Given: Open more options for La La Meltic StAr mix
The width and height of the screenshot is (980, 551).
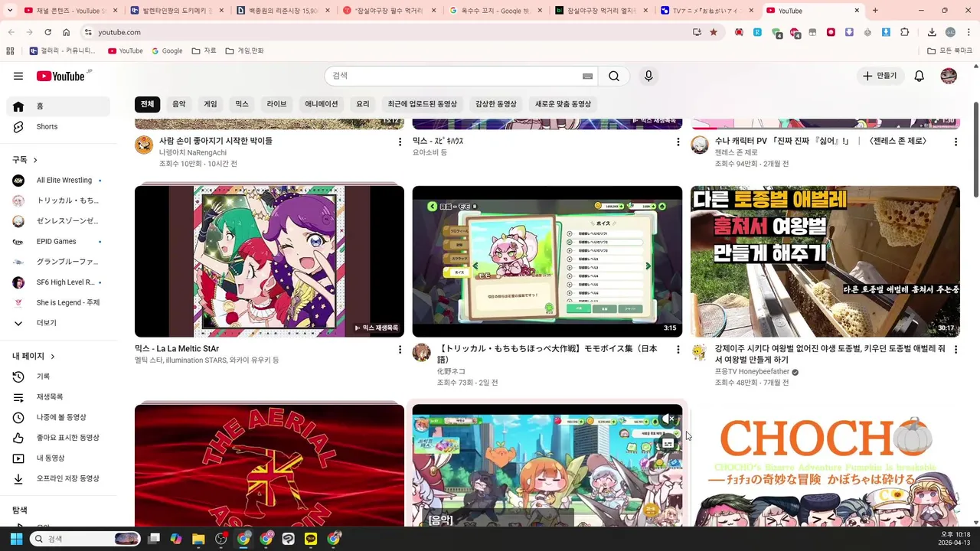Looking at the screenshot, I should tap(400, 350).
